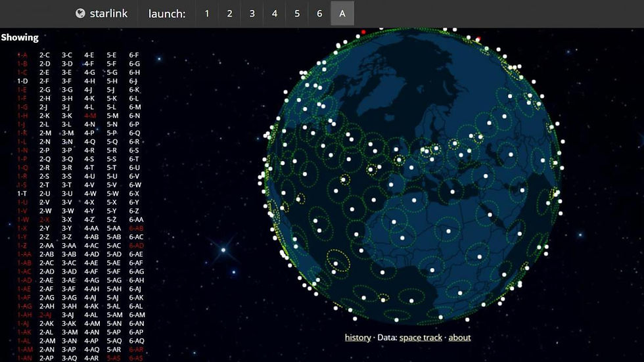Click satellite 2-AE entry
Image resolution: width=644 pixels, height=362 pixels.
click(x=47, y=281)
